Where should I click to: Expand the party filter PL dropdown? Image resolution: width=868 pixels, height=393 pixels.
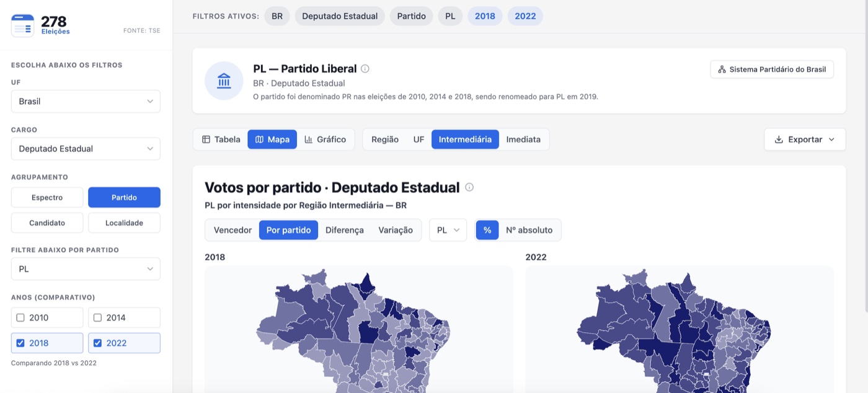pos(86,269)
